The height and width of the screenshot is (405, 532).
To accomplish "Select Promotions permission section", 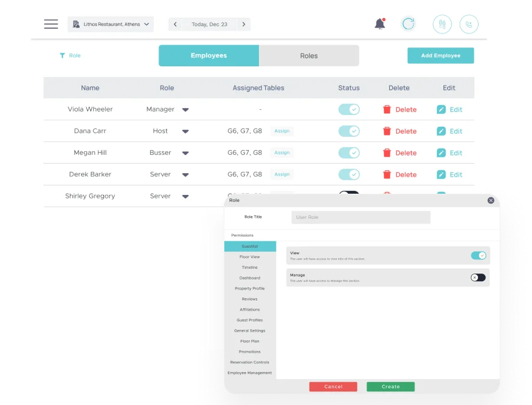I will coord(250,352).
